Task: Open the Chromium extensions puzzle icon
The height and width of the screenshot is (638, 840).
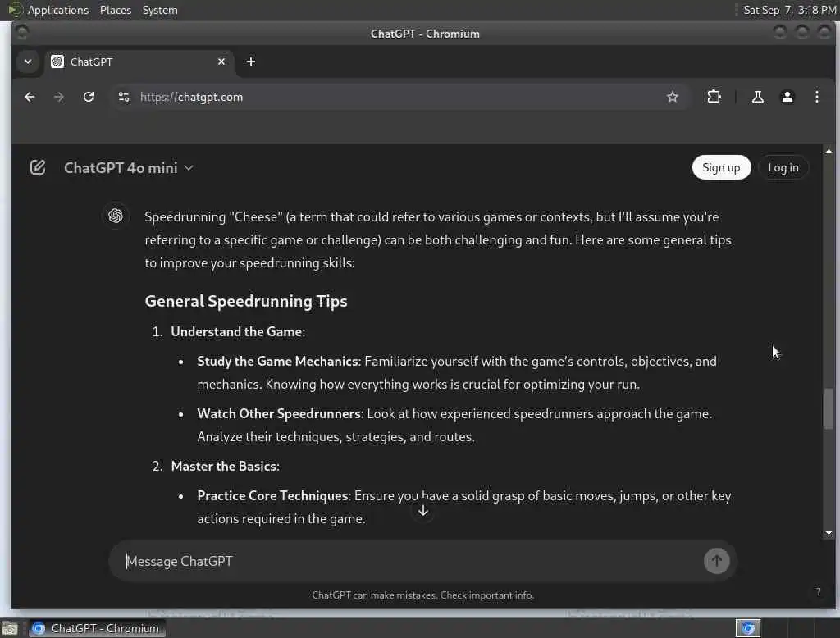Action: pyautogui.click(x=714, y=97)
